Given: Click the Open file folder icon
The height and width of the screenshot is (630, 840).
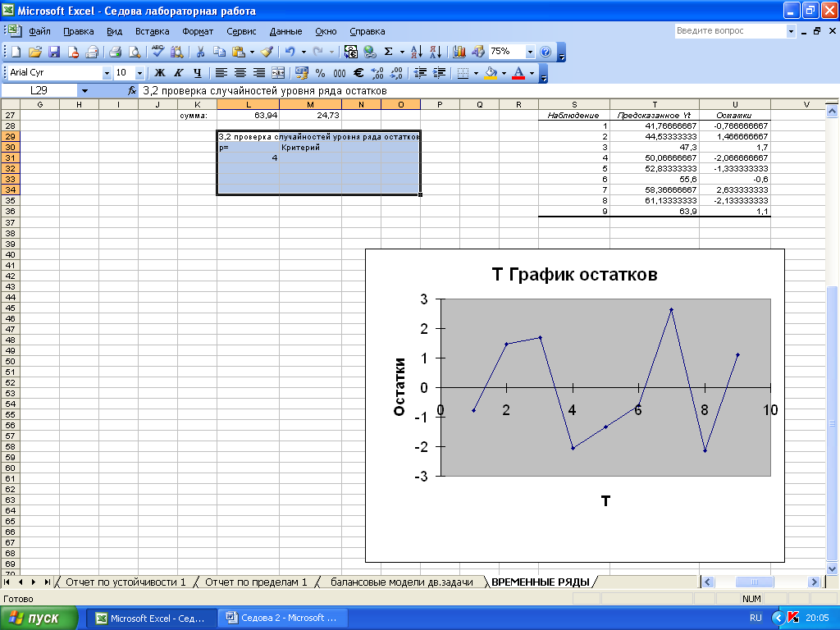Looking at the screenshot, I should coord(34,52).
